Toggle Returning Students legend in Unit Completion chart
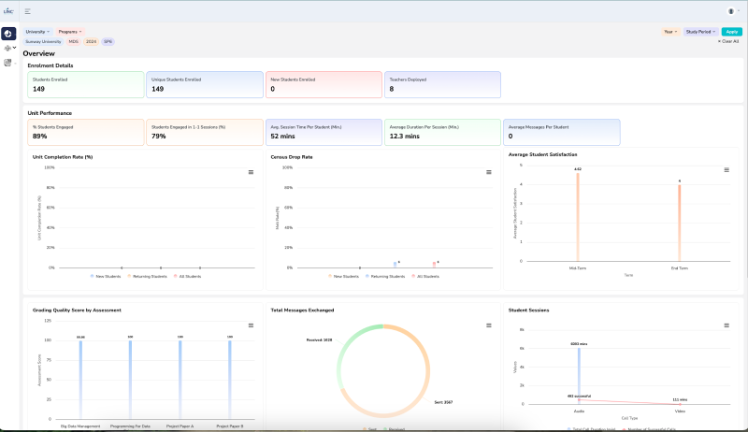The image size is (748, 432). (x=147, y=277)
